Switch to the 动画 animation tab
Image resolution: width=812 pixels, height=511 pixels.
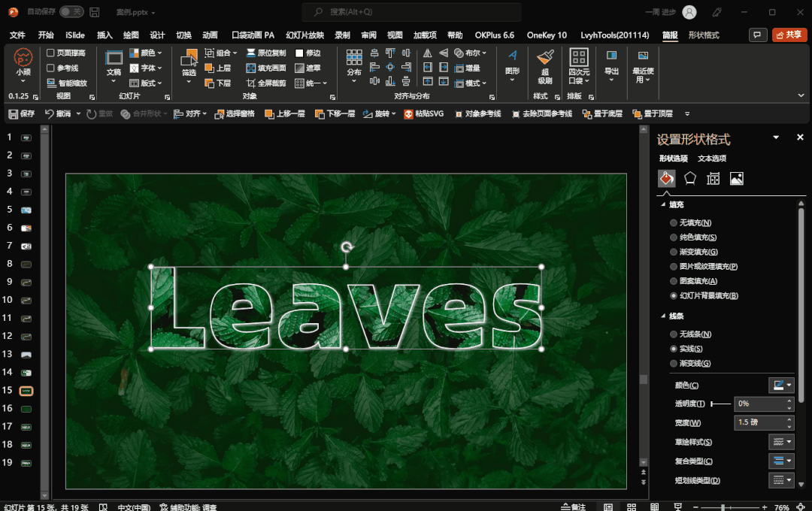click(x=210, y=35)
